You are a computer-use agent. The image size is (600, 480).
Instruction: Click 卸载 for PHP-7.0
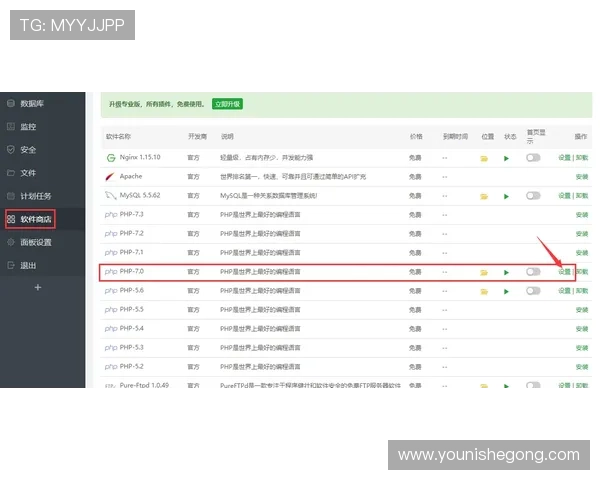coord(582,272)
